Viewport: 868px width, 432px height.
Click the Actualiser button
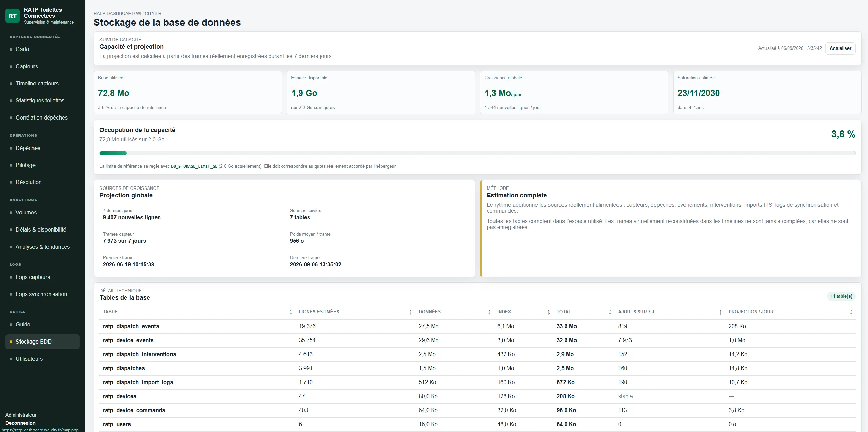840,48
